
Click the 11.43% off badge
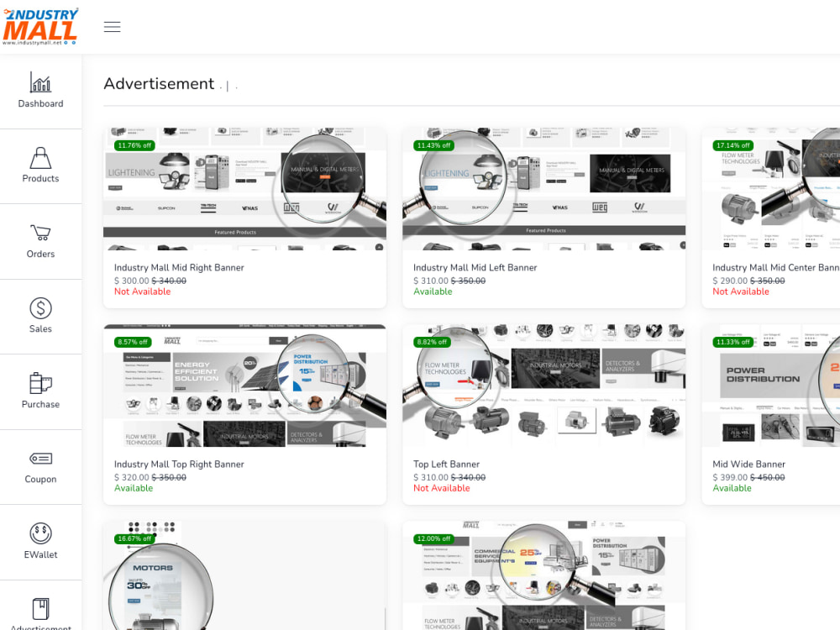pos(434,145)
